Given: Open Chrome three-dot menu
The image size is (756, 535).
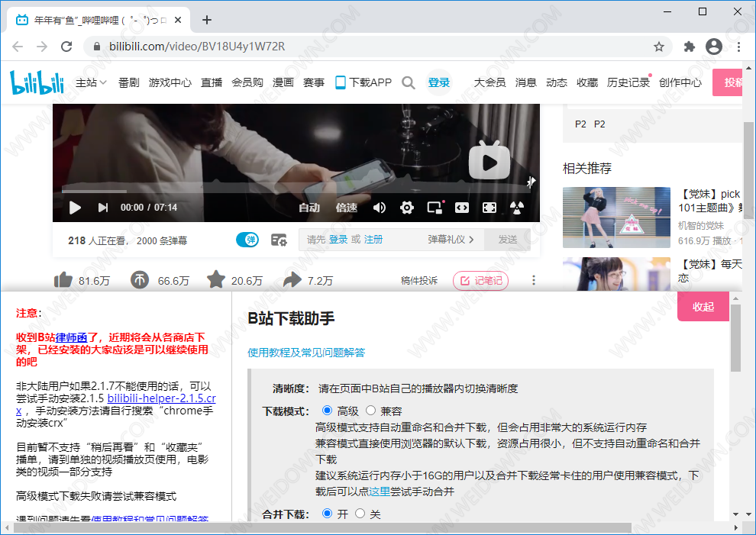Looking at the screenshot, I should click(x=738, y=47).
